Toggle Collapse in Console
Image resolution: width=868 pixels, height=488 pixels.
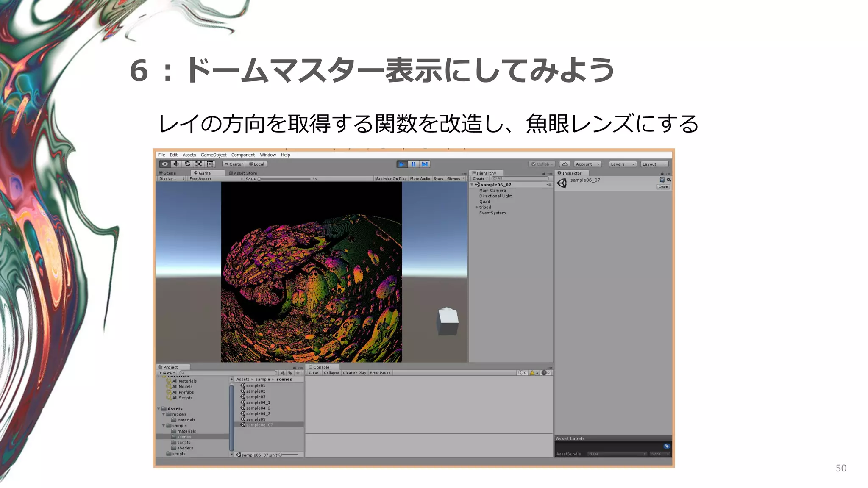331,373
